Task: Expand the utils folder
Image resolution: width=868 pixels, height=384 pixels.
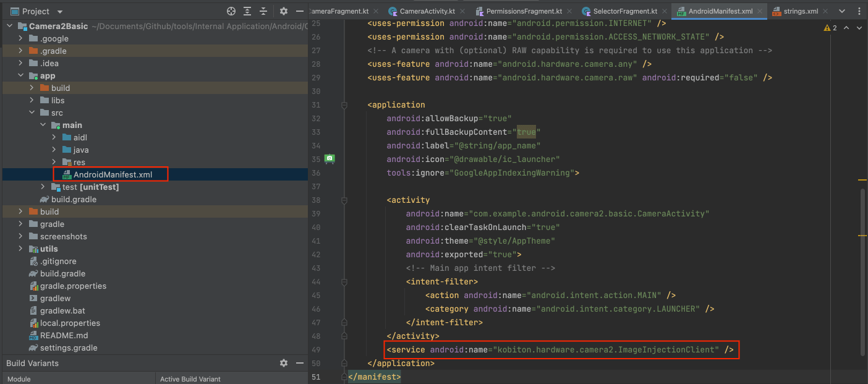Action: pyautogui.click(x=21, y=249)
